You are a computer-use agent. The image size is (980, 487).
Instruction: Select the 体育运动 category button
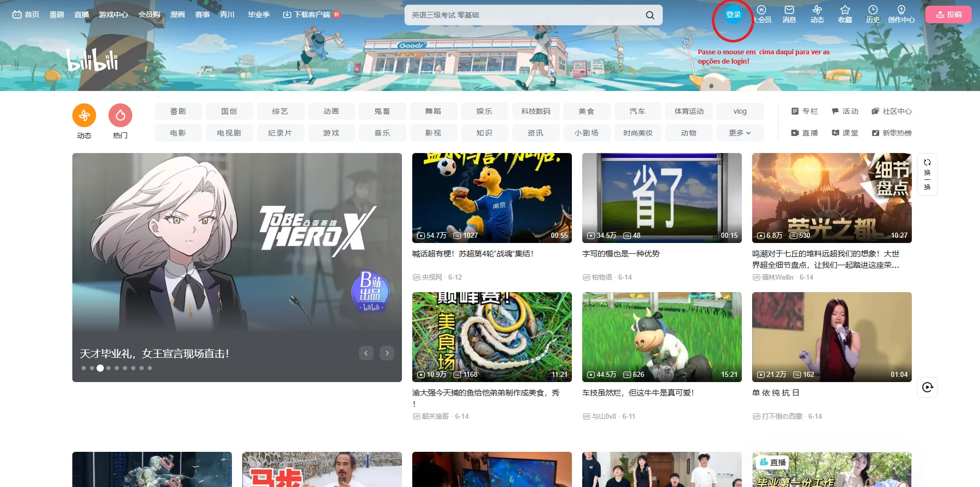tap(689, 111)
